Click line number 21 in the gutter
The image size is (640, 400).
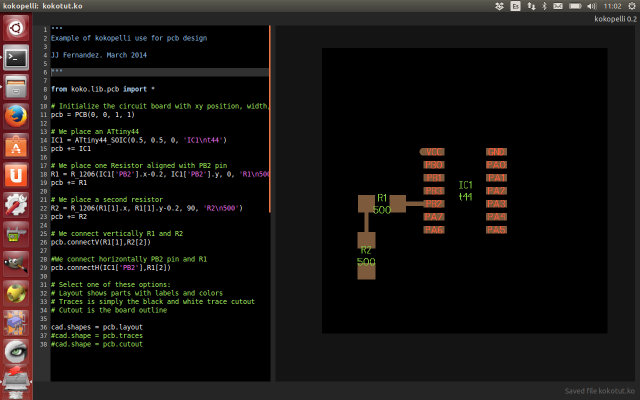[44, 200]
